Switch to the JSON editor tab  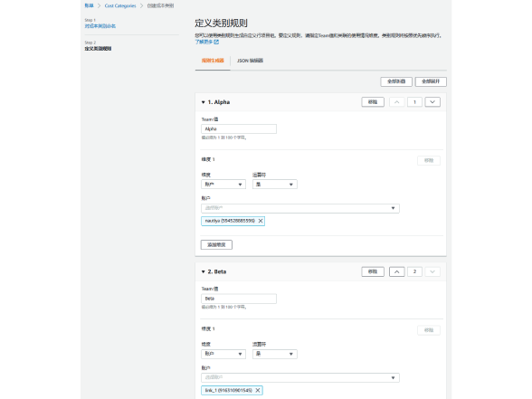tap(250, 61)
